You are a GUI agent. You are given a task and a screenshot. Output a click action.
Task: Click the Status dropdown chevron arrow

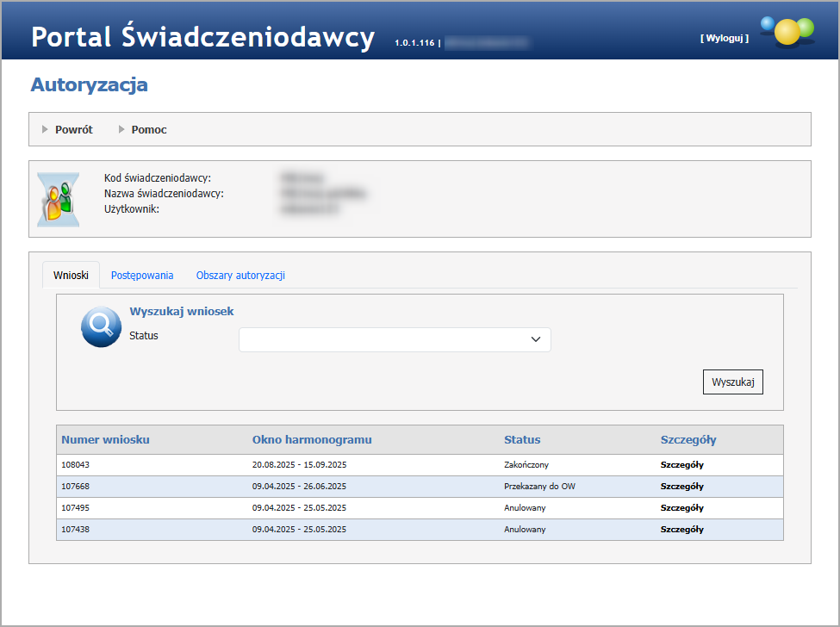click(536, 339)
